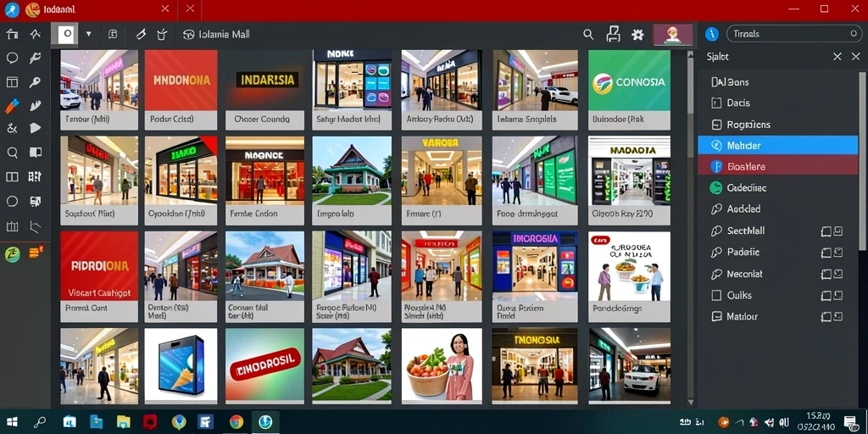Select the wrench tool in the left sidebar

point(36,58)
